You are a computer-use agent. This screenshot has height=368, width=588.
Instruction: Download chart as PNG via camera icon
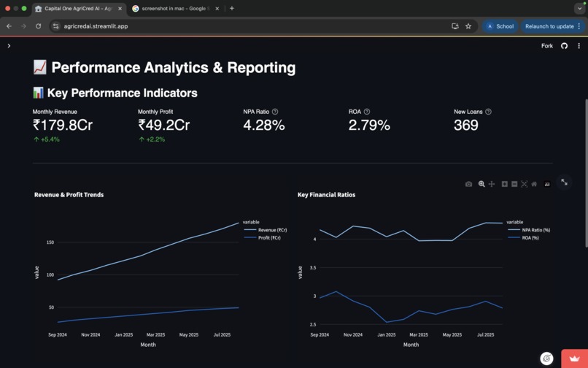pos(468,184)
